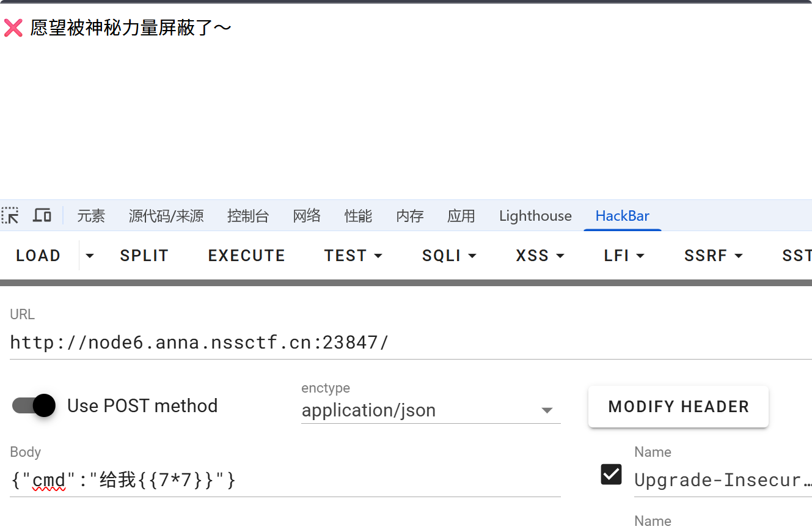
Task: Expand the XSS payload menu
Action: [540, 256]
